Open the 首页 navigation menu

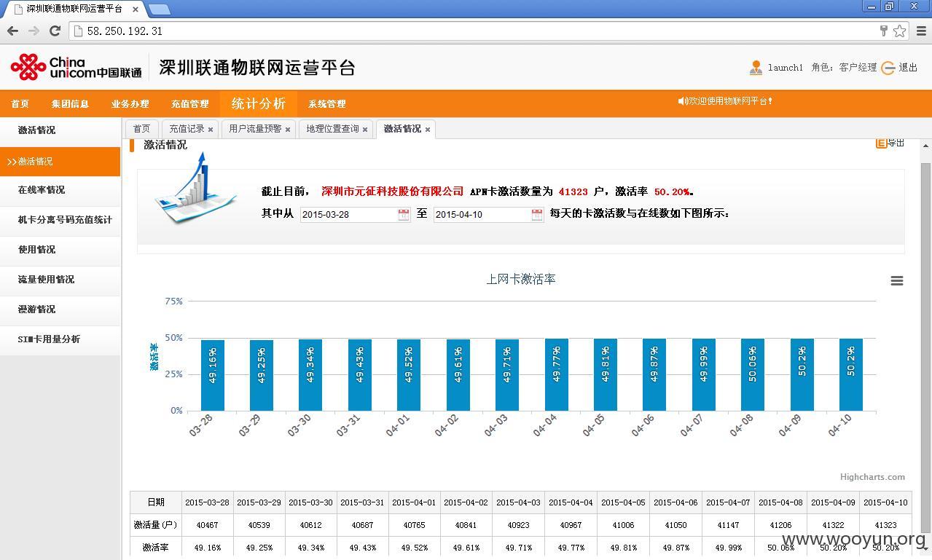point(20,104)
